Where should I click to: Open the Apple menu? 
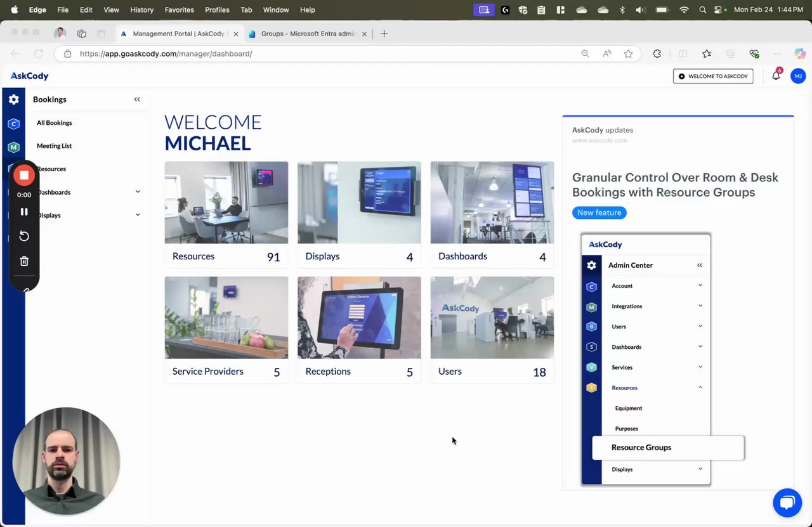(14, 10)
